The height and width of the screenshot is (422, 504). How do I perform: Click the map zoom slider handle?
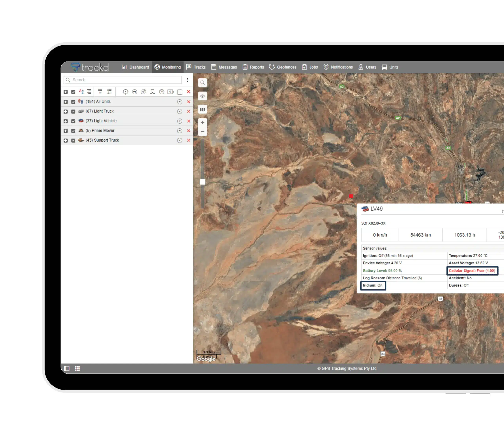point(203,182)
